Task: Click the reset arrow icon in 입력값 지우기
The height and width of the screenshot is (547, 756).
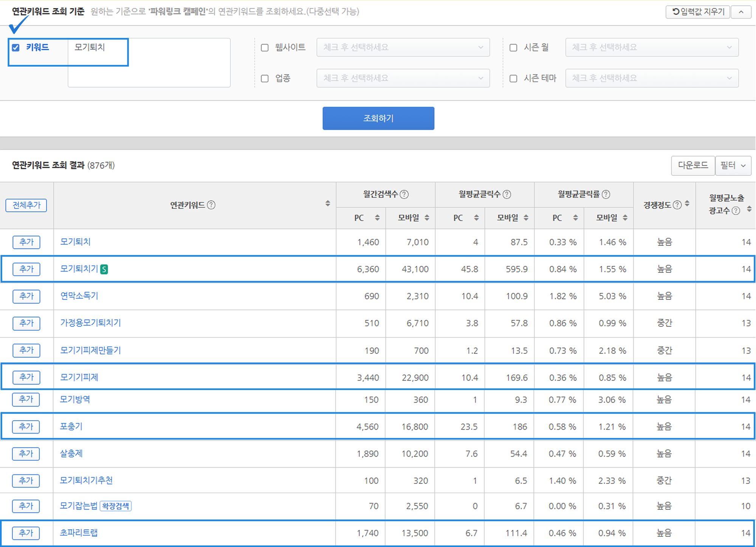Action: pos(675,11)
